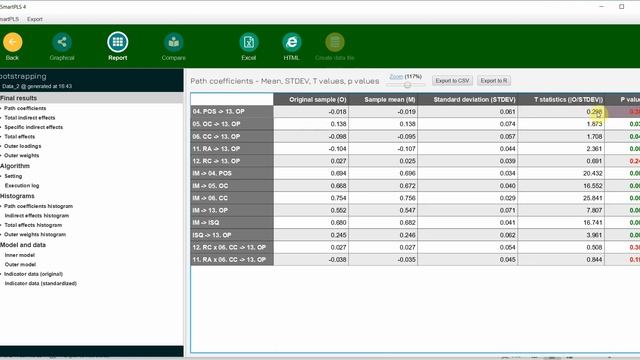Open Total indirect effects
This screenshot has width=640, height=360.
(30, 118)
